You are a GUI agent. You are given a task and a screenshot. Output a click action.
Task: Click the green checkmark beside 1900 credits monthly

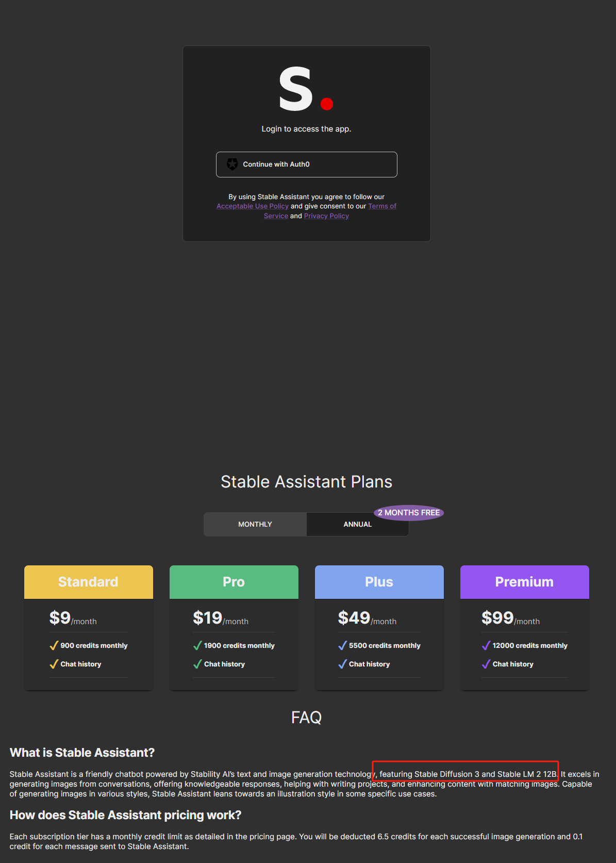tap(197, 645)
